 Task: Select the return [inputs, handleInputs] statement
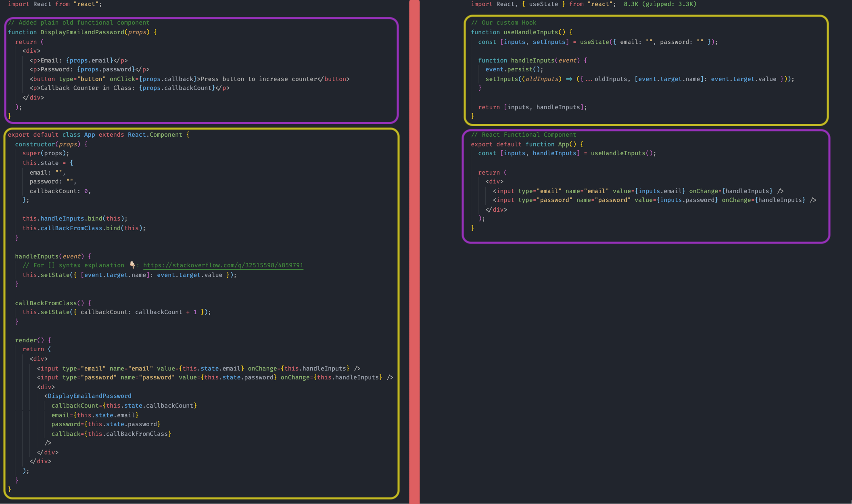532,107
